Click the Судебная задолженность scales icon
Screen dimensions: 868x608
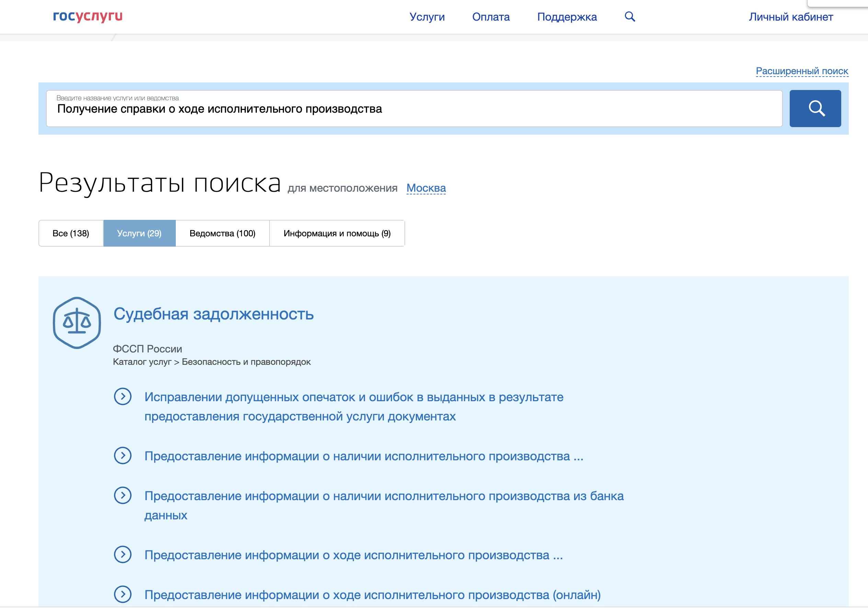[x=77, y=323]
